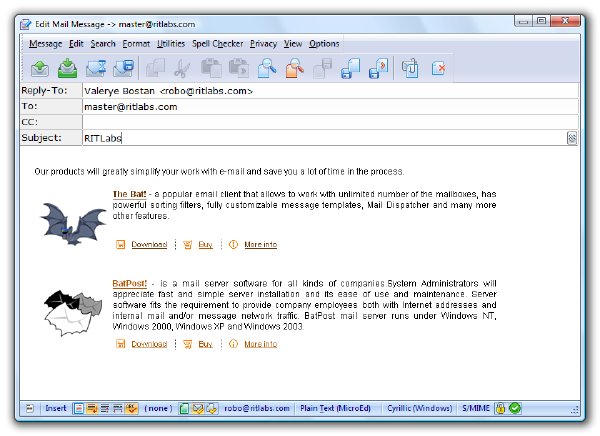
Task: Click the envelope with hourglass toolbar icon
Action: coord(96,68)
